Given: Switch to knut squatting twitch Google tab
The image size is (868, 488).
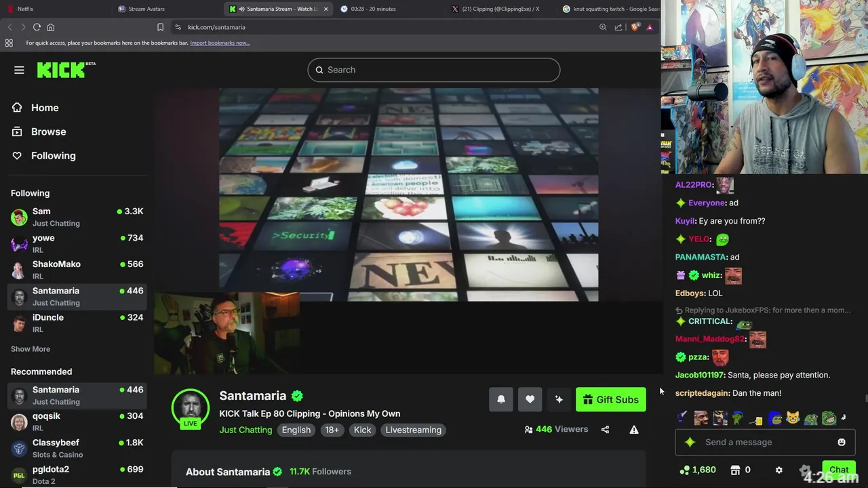Looking at the screenshot, I should click(x=609, y=9).
